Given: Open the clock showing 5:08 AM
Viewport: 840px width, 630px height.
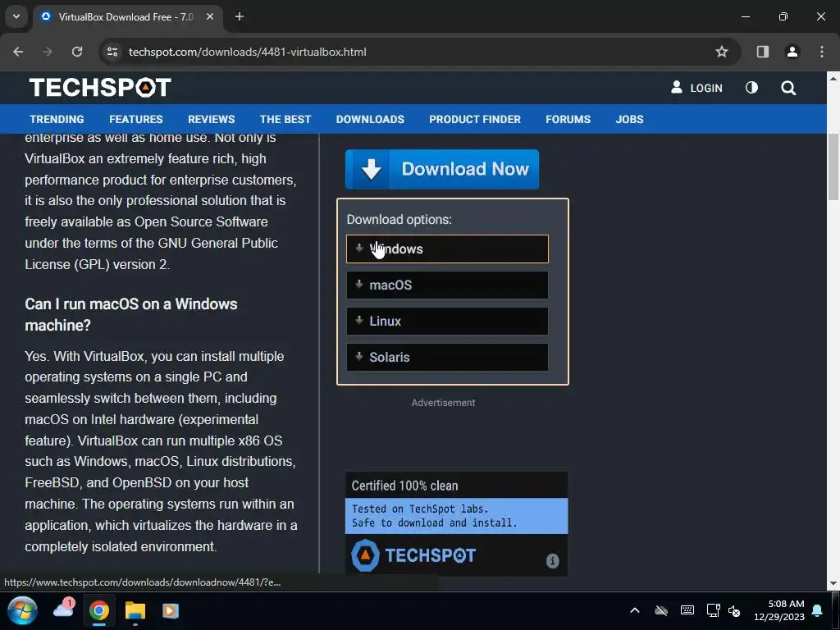Looking at the screenshot, I should (779, 610).
